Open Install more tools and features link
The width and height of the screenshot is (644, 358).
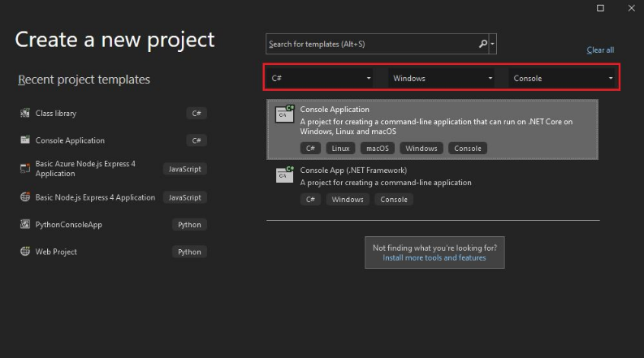coord(434,258)
